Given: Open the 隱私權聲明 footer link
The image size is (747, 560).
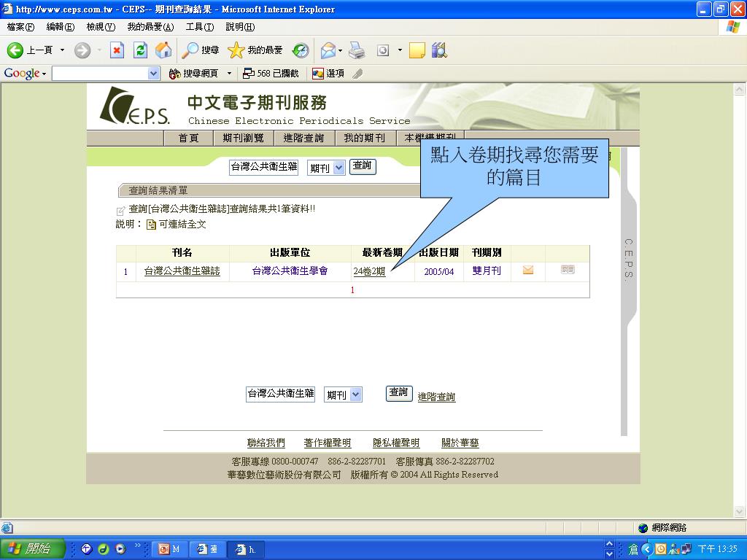Looking at the screenshot, I should (396, 443).
